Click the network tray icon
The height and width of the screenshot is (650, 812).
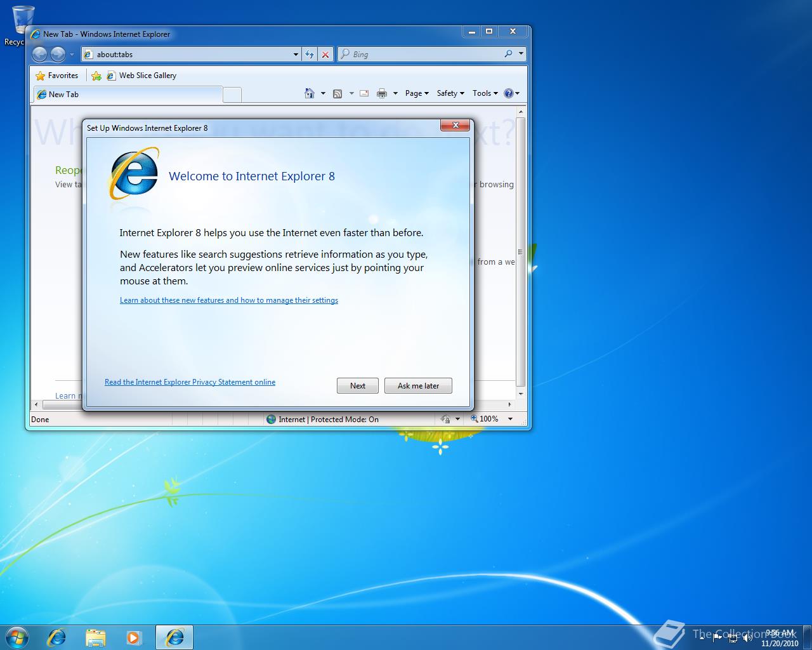(x=733, y=638)
